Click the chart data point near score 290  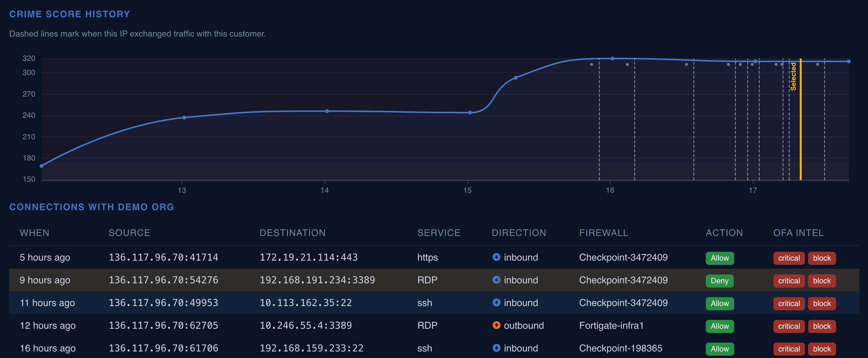516,78
